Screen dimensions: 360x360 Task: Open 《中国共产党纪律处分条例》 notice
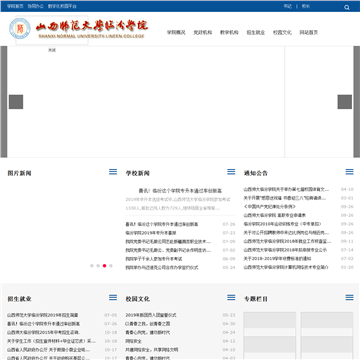[269, 207]
